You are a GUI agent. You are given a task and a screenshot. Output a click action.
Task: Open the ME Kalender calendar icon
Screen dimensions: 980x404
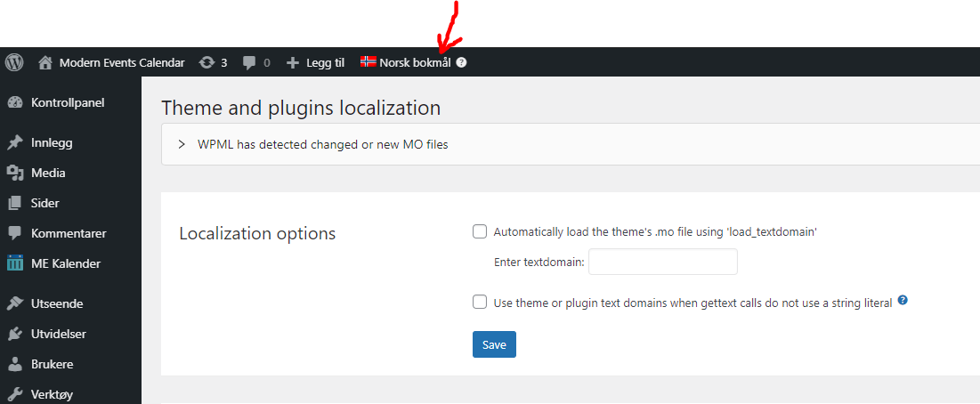(15, 263)
